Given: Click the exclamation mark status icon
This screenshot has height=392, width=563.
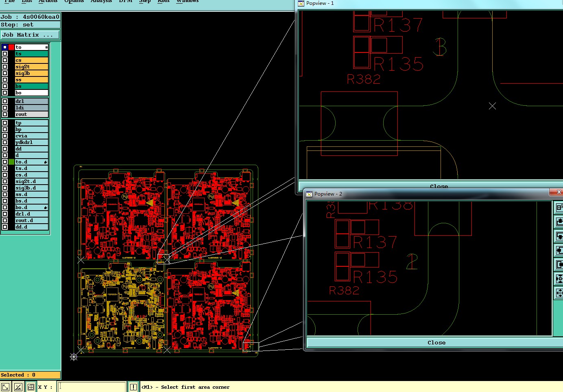Looking at the screenshot, I should point(133,387).
